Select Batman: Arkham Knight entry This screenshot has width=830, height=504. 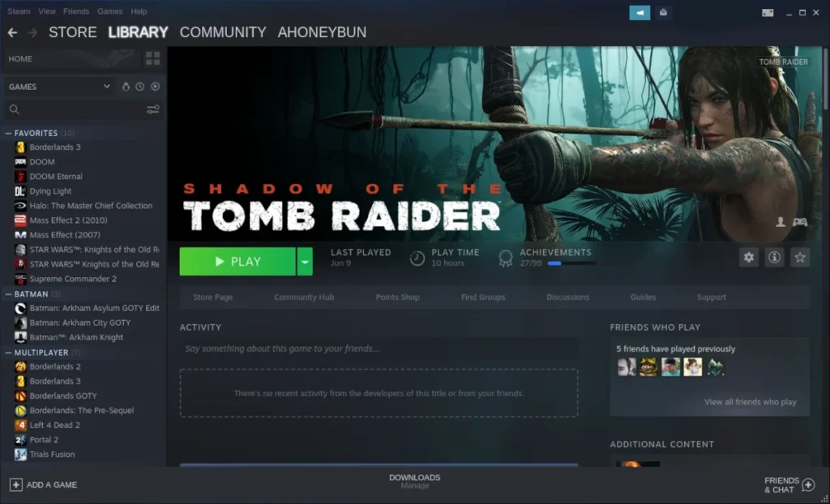(76, 338)
